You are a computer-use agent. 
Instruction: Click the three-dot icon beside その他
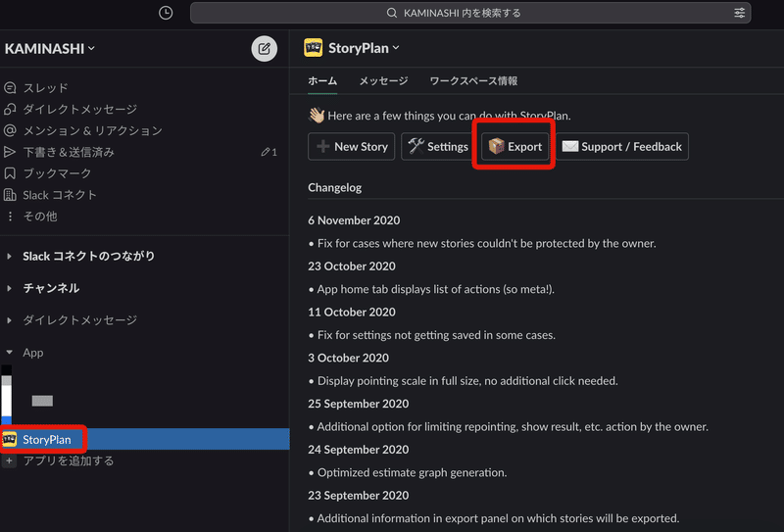pos(10,216)
